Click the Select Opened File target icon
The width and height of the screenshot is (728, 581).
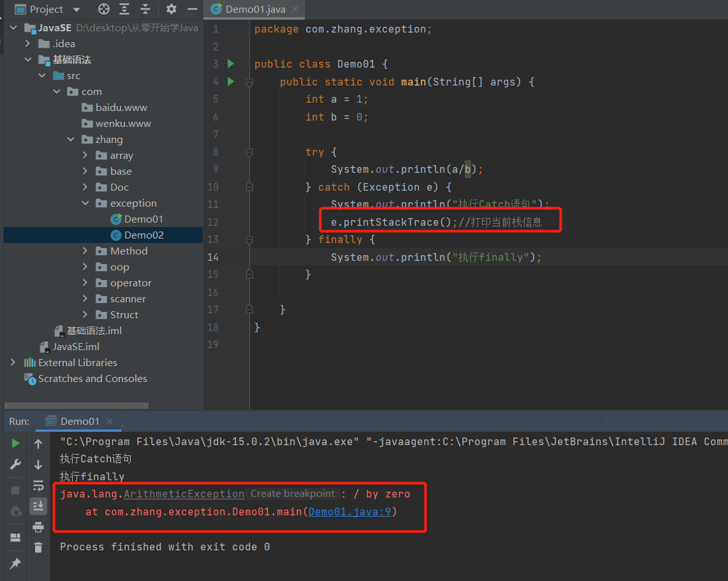(104, 9)
